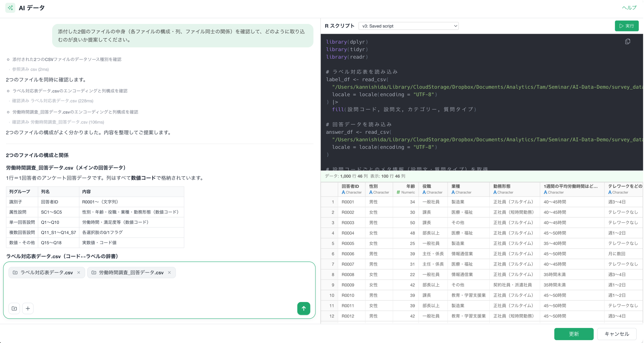
Task: Select the 性別 column header
Action: click(x=379, y=189)
